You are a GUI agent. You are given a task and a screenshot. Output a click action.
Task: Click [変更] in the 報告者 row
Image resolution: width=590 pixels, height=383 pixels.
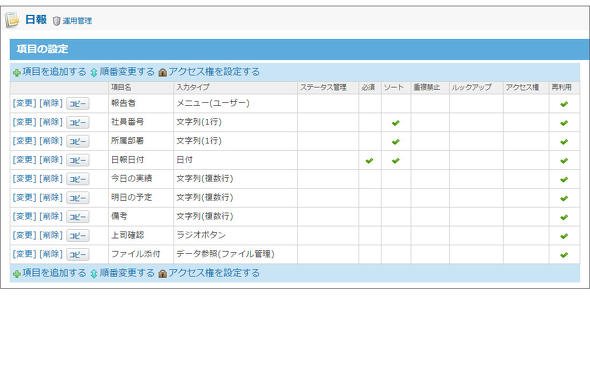(x=24, y=103)
